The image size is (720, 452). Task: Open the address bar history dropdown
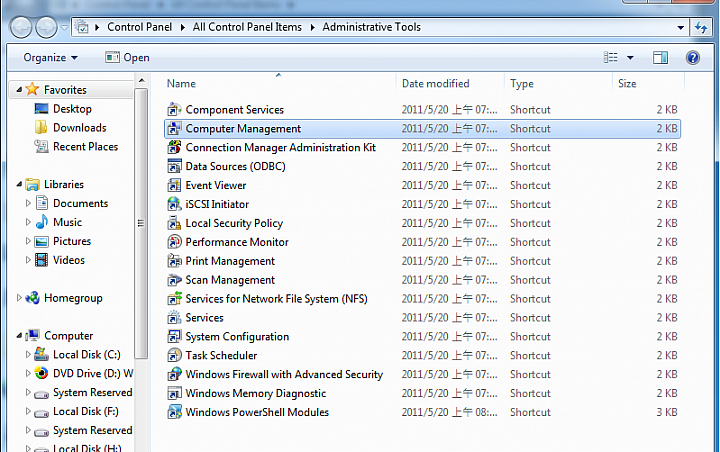[x=681, y=28]
